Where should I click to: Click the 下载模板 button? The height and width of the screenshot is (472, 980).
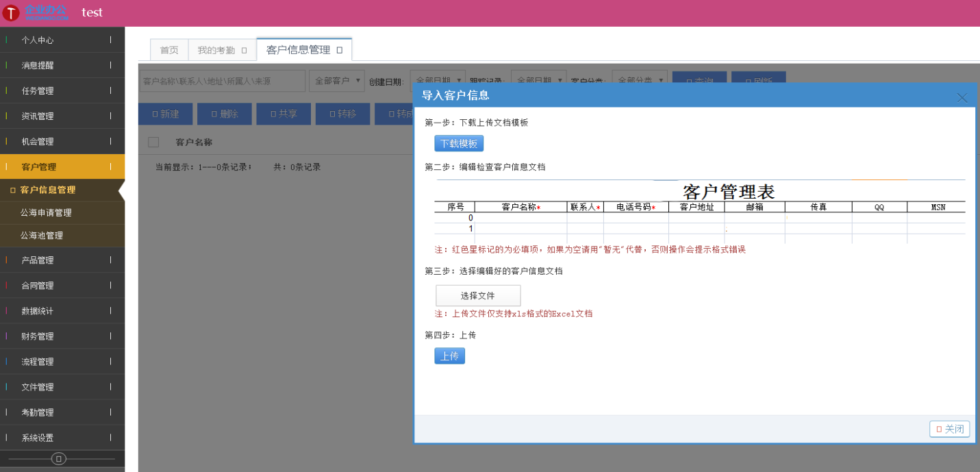(458, 142)
